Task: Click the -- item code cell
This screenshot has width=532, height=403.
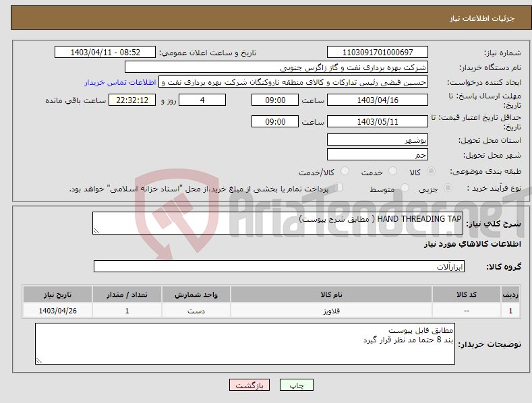Action: [x=467, y=311]
